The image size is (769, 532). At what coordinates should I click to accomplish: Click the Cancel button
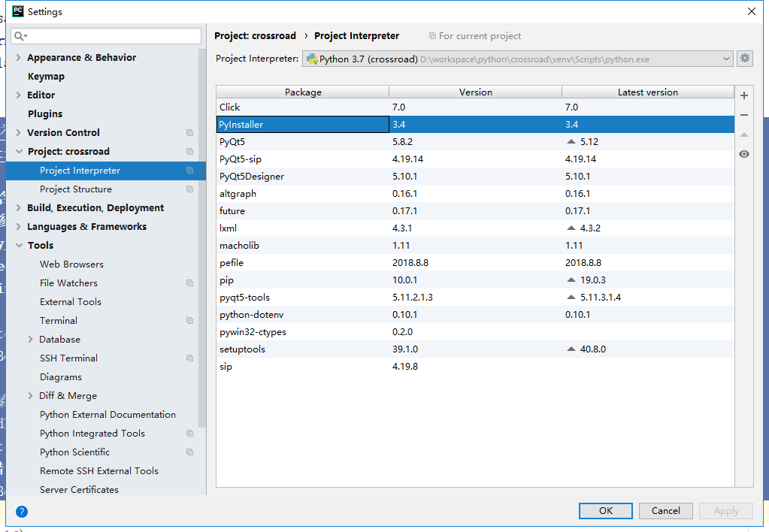(x=665, y=510)
